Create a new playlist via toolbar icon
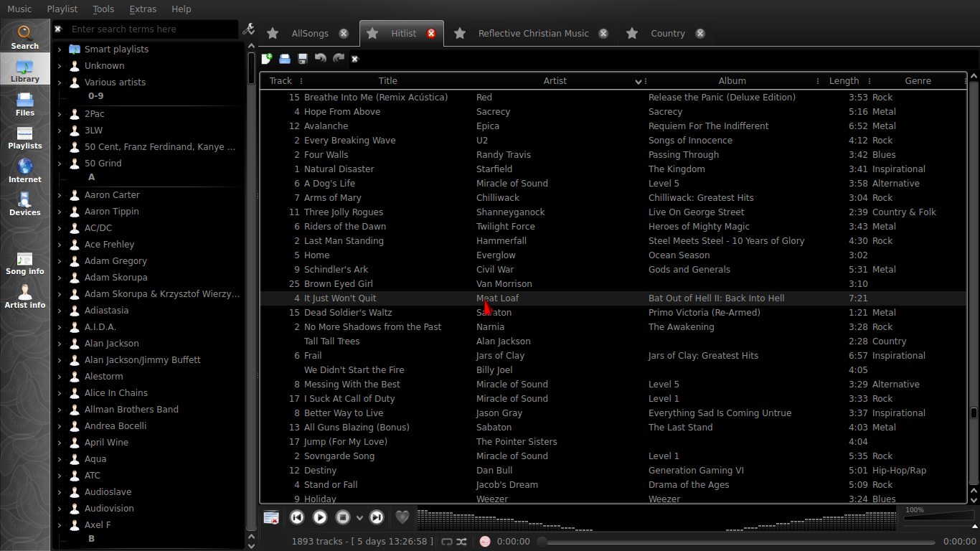980x551 pixels. [267, 58]
